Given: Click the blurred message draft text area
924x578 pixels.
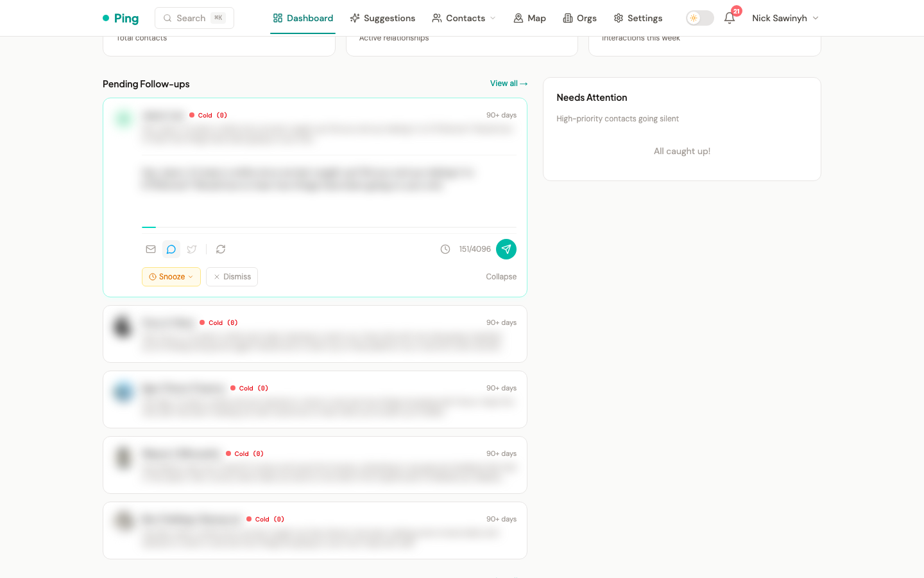Looking at the screenshot, I should tap(329, 193).
